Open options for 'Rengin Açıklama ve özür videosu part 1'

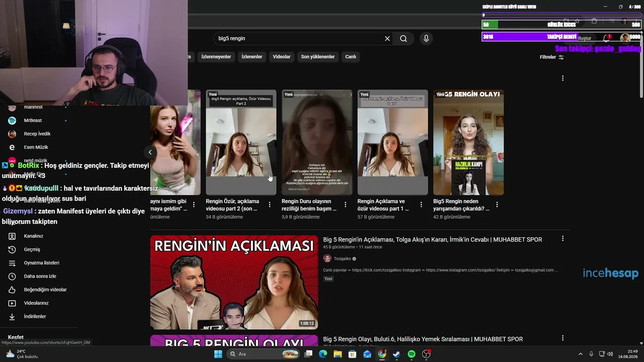[421, 205]
